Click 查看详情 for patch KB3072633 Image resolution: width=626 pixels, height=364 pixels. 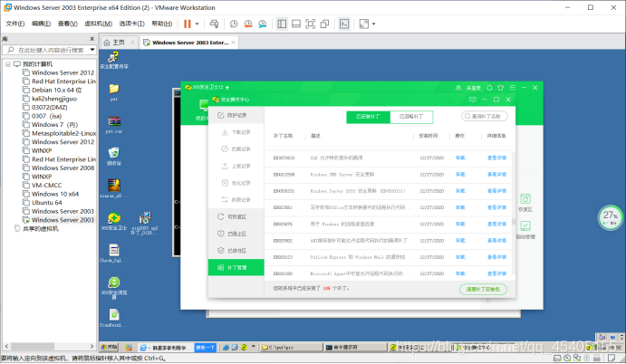coord(496,158)
